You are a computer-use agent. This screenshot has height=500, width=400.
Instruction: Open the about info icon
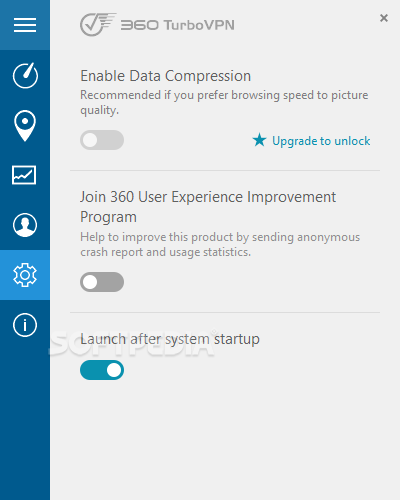pos(25,325)
